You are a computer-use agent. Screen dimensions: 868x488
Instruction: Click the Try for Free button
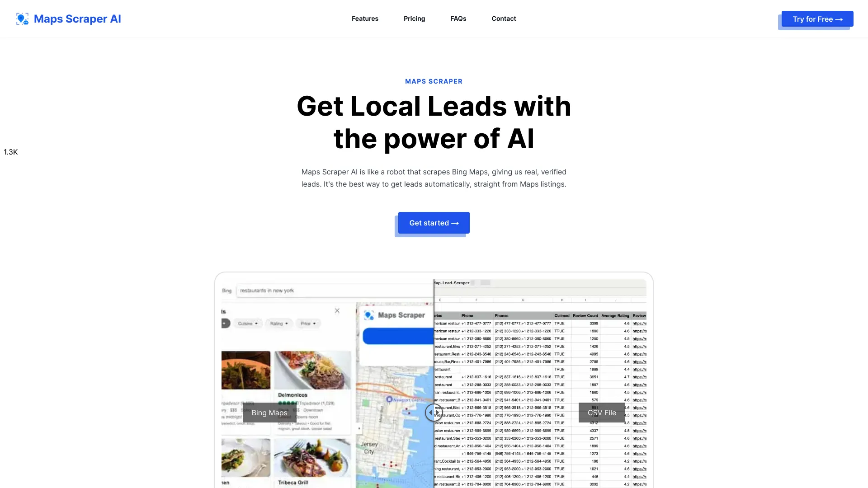coord(818,19)
